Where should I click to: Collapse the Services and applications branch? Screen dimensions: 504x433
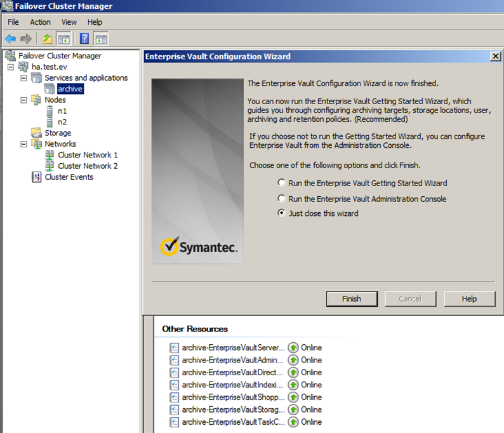pyautogui.click(x=23, y=78)
